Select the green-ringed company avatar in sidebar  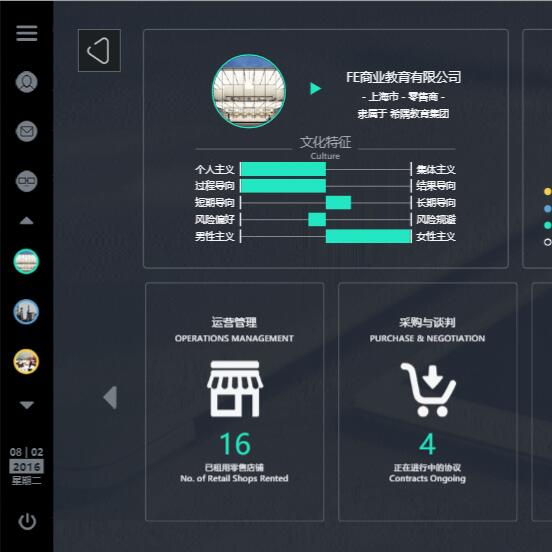[26, 261]
